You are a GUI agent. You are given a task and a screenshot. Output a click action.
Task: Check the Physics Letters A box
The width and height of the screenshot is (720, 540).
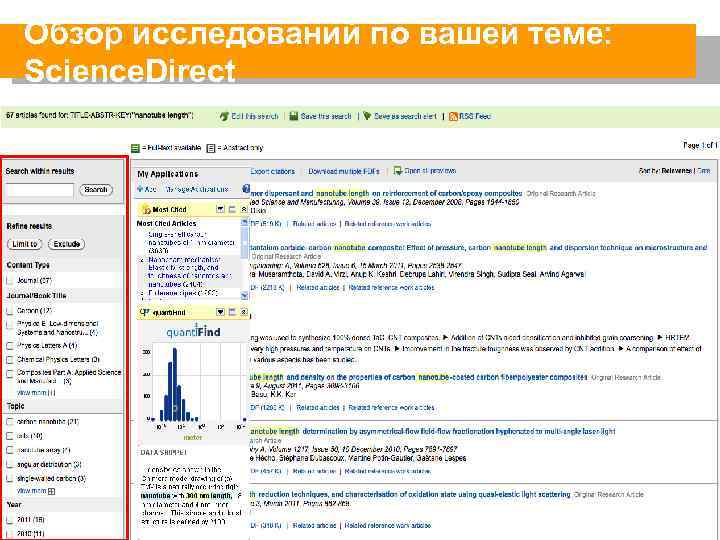click(10, 346)
